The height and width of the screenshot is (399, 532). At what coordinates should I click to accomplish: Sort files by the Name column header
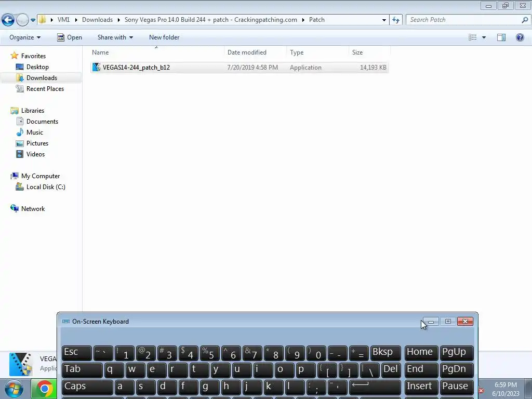[x=157, y=52]
